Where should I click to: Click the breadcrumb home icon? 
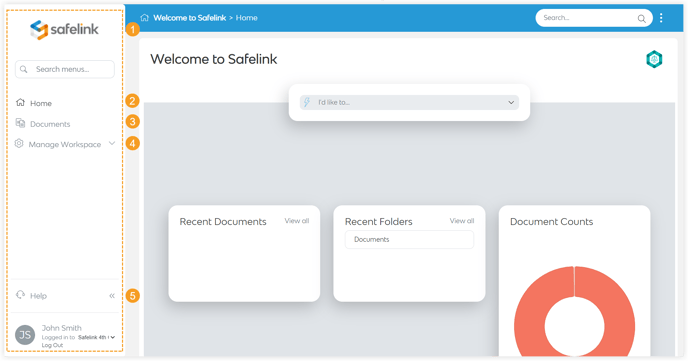(144, 18)
